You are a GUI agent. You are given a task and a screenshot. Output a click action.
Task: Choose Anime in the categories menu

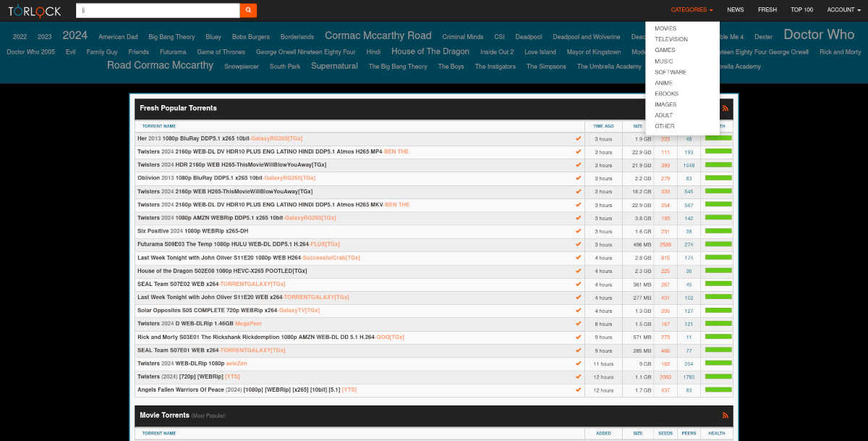(x=663, y=83)
